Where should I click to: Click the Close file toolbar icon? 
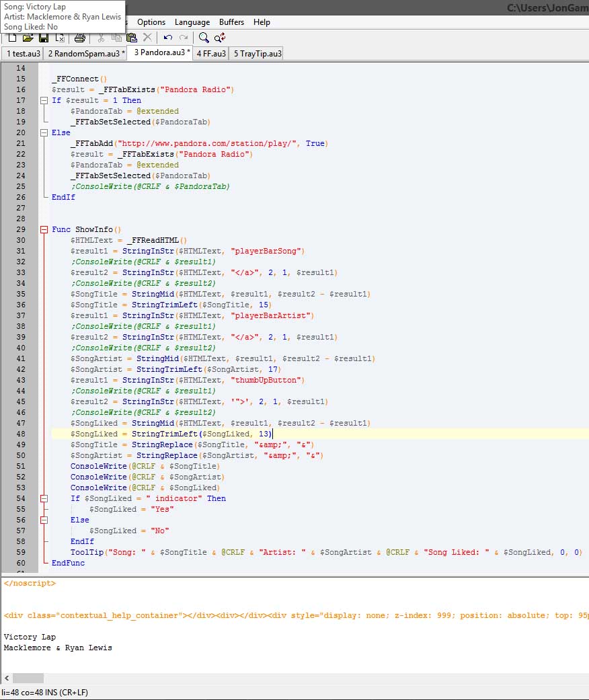click(60, 38)
